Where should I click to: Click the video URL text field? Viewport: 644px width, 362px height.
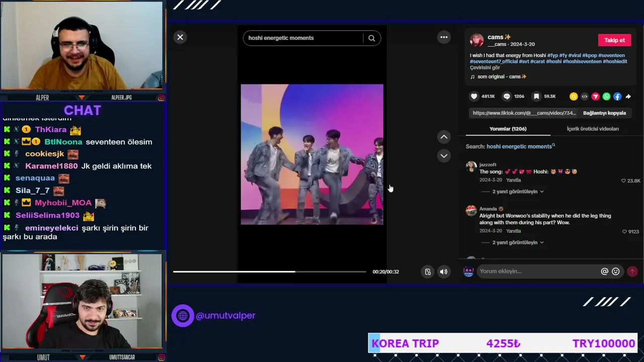point(525,113)
